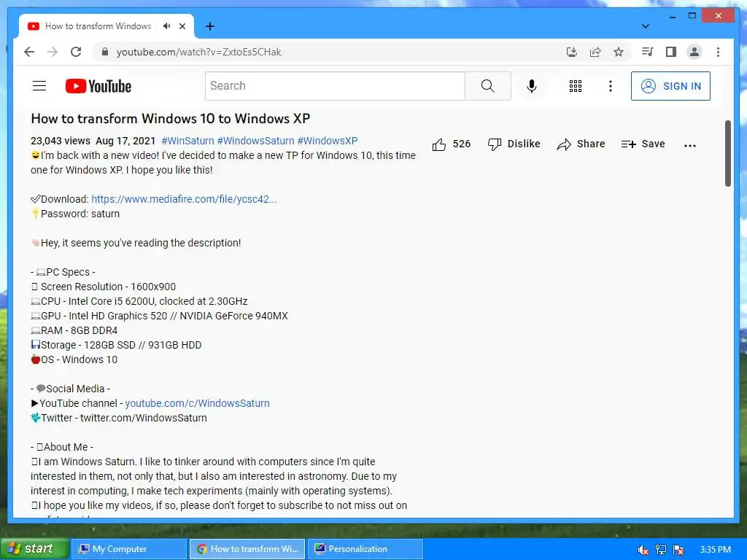The image size is (747, 560).
Task: Click 'Screen Resolution - 1600x900' line
Action: (104, 287)
